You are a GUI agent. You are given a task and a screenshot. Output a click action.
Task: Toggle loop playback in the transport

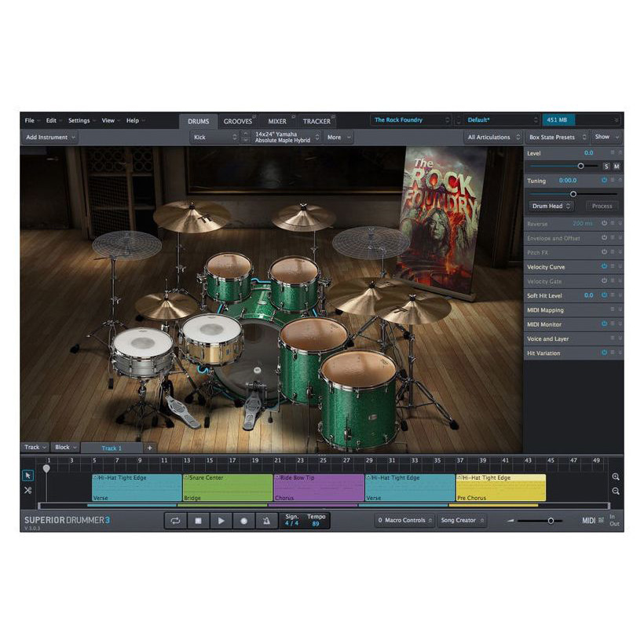175,521
